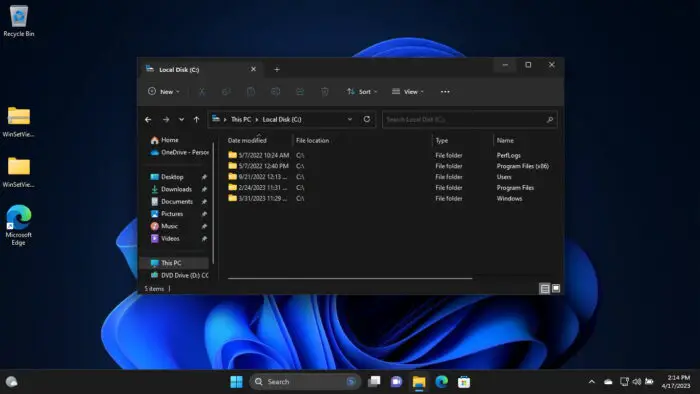The height and width of the screenshot is (394, 700).
Task: Click the Paste icon in toolbar
Action: coord(251,91)
